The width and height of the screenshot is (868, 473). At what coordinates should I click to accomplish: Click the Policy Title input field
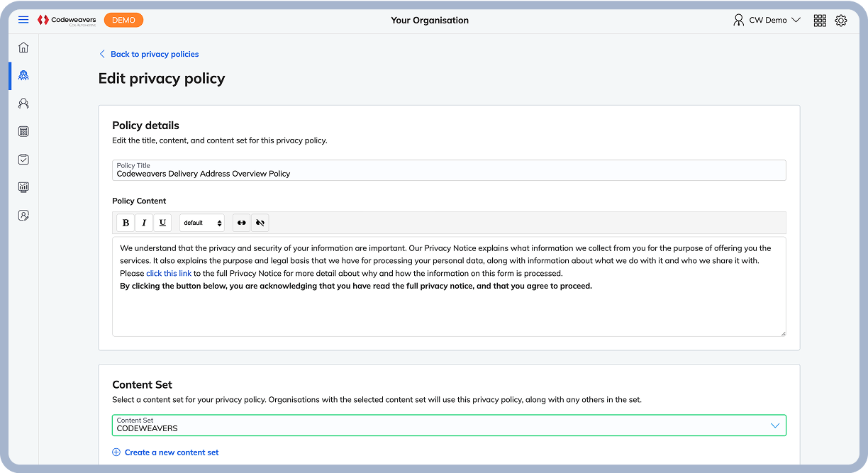click(x=449, y=170)
